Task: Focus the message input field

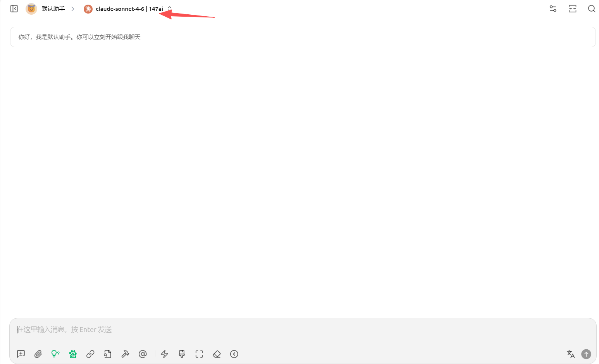Action: (x=303, y=330)
